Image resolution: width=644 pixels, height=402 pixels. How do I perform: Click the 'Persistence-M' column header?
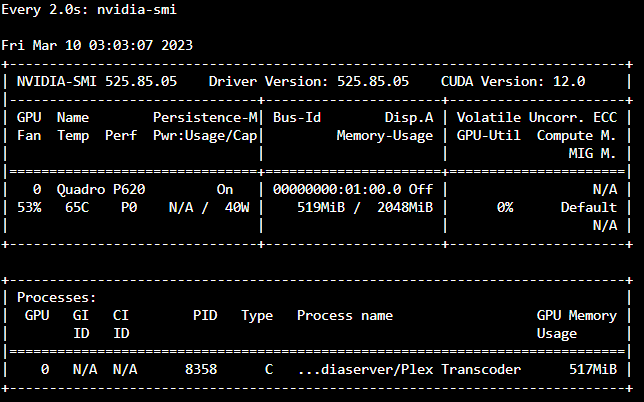(205, 118)
